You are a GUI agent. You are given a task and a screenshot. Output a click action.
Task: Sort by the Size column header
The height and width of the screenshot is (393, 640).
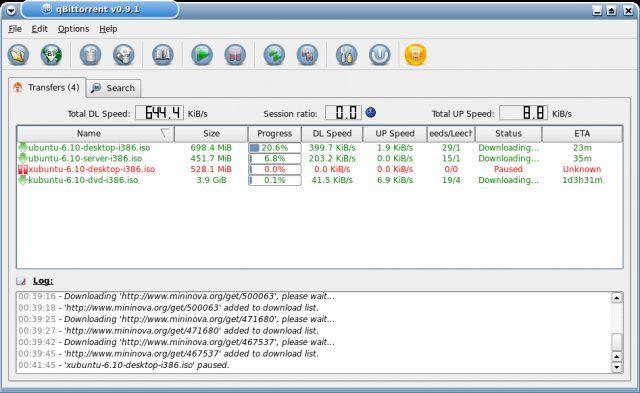(211, 133)
